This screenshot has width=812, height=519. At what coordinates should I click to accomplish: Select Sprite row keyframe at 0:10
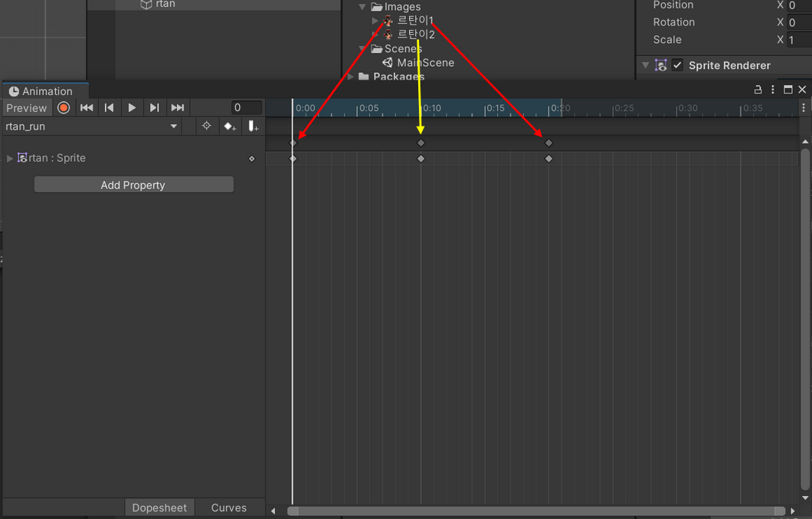pos(421,159)
